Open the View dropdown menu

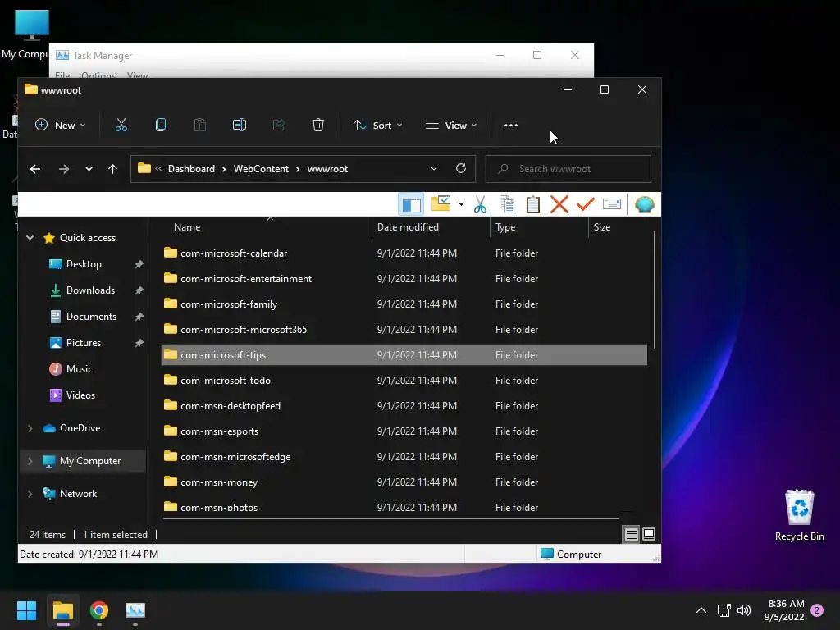click(x=451, y=125)
